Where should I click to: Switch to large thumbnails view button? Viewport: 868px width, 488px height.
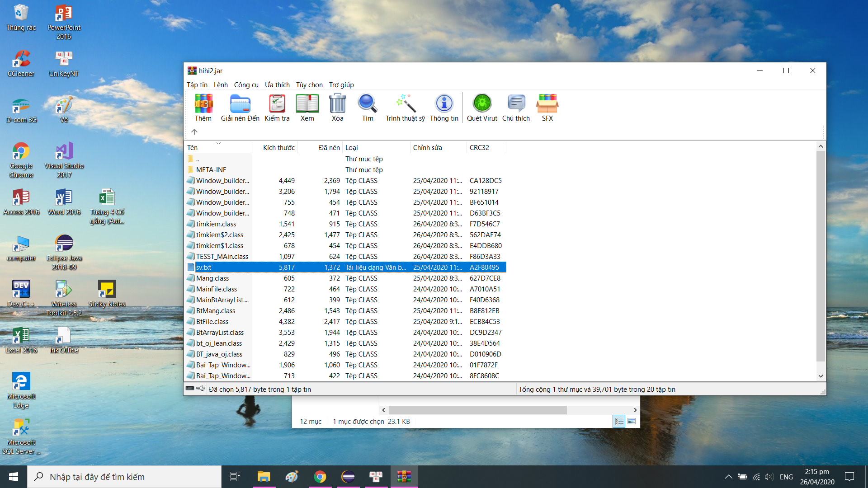(632, 422)
